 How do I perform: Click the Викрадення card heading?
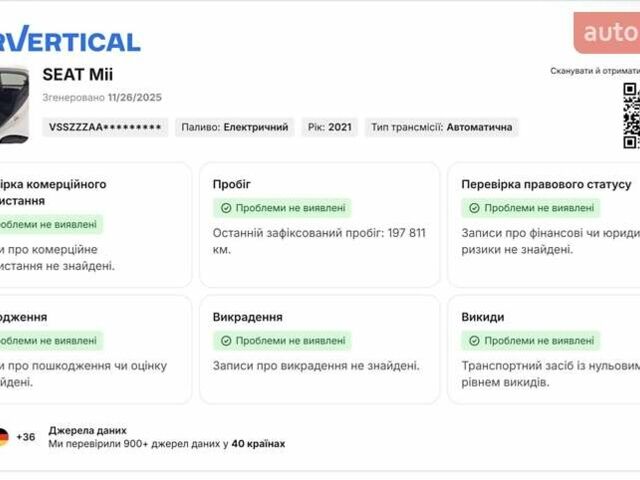pyautogui.click(x=248, y=317)
